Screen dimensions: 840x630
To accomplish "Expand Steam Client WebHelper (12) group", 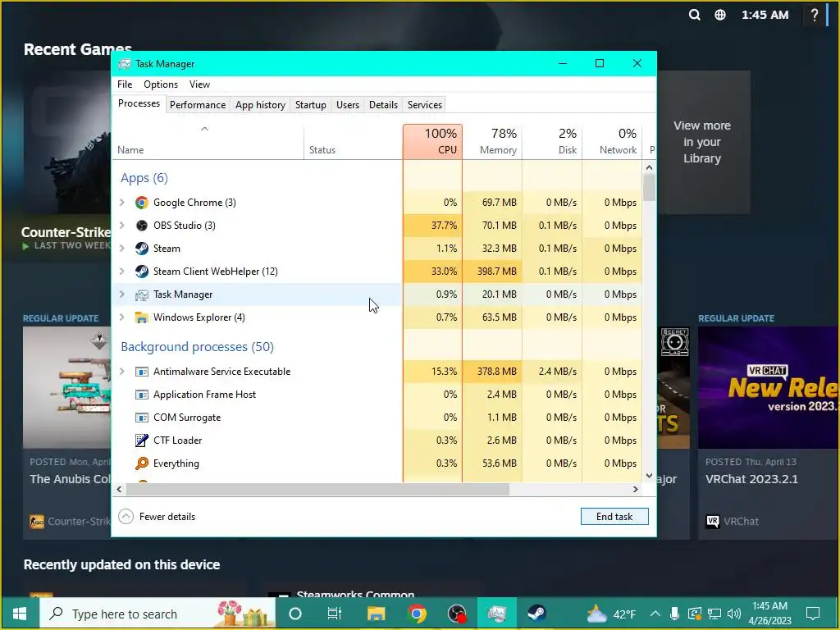I will [122, 272].
